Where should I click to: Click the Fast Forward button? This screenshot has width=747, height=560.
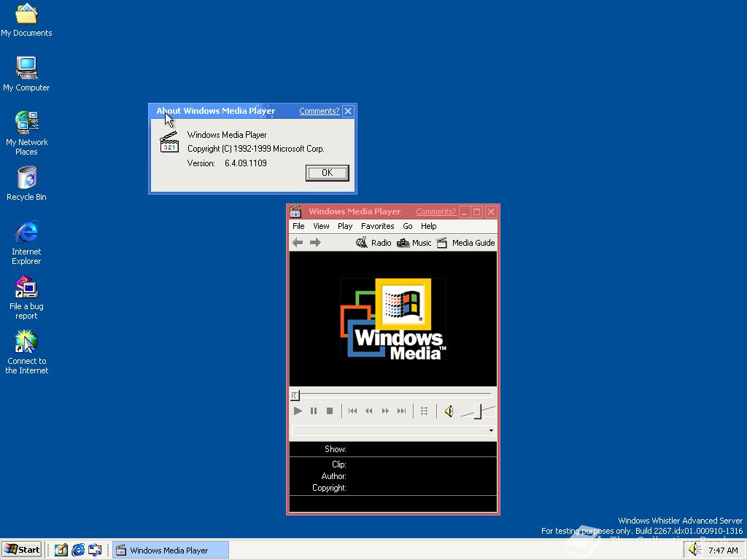pyautogui.click(x=385, y=411)
